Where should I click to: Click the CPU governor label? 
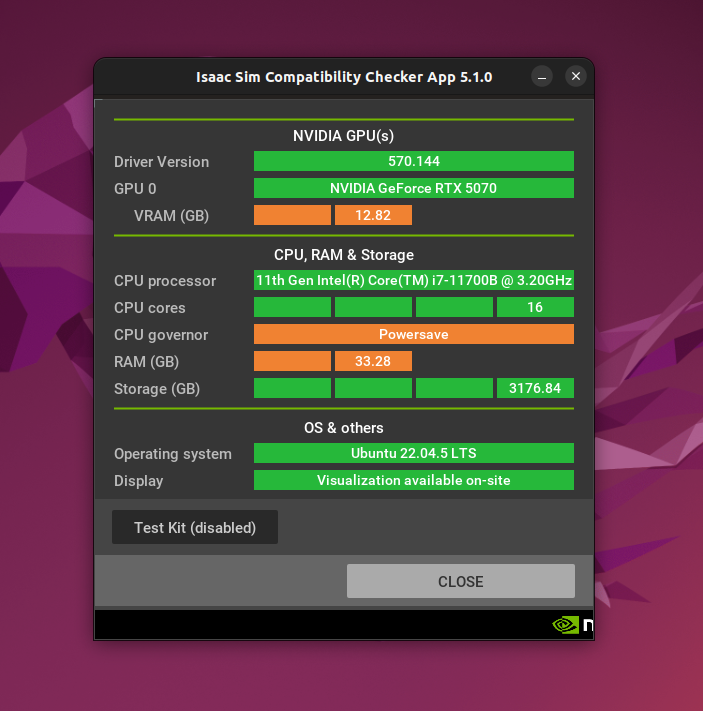coord(161,335)
